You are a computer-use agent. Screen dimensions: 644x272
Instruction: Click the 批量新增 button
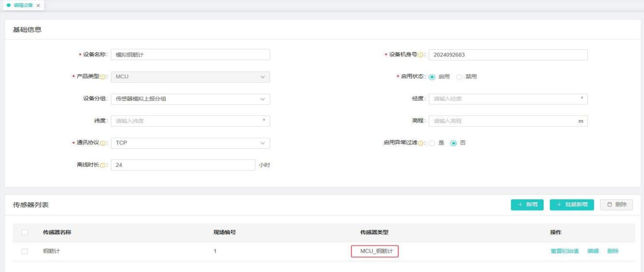click(x=572, y=205)
